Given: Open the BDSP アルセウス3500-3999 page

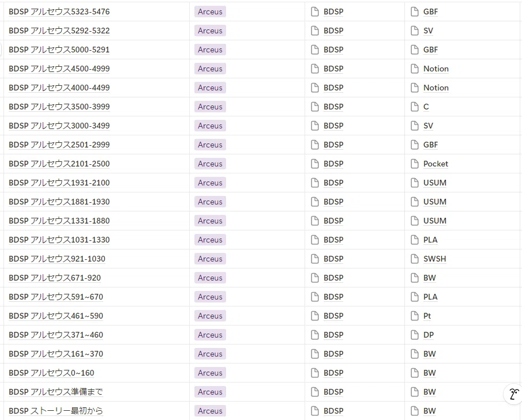Looking at the screenshot, I should click(59, 107).
